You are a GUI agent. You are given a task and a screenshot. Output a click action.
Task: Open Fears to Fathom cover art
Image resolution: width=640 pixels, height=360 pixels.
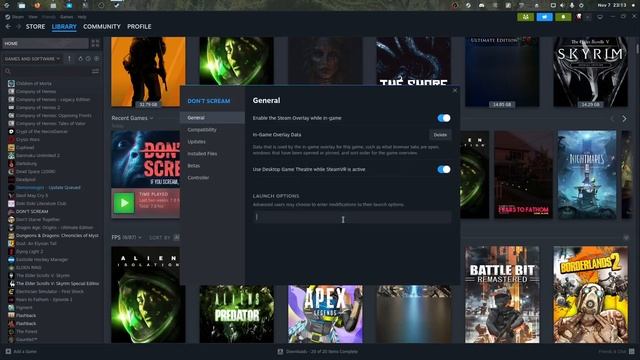coord(523,175)
